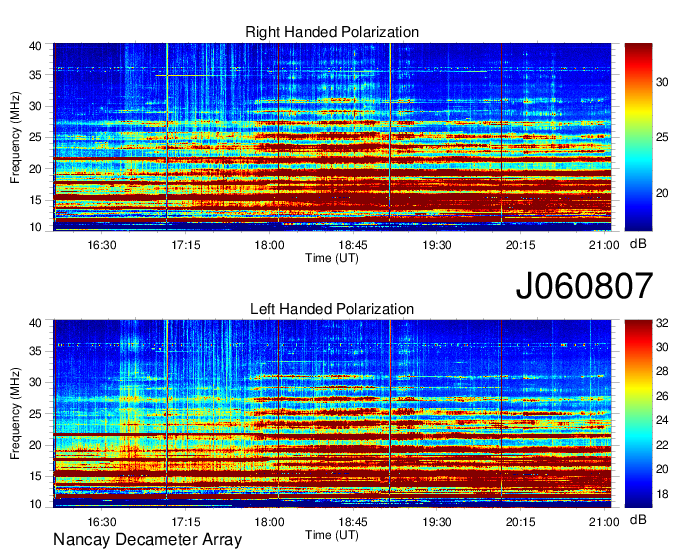Click the Frequency (MHz) axis label of the top plot
Screen dimensions: 680x552
pos(15,137)
